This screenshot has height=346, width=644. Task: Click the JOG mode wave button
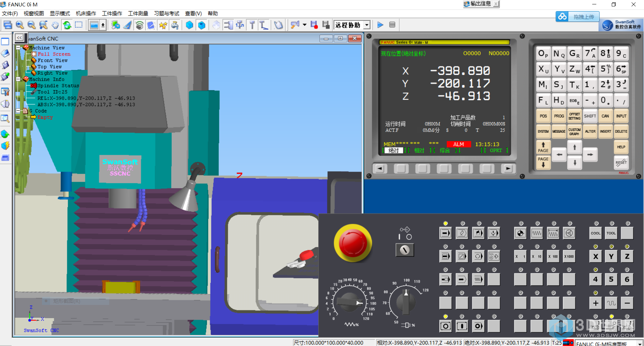[x=537, y=233]
